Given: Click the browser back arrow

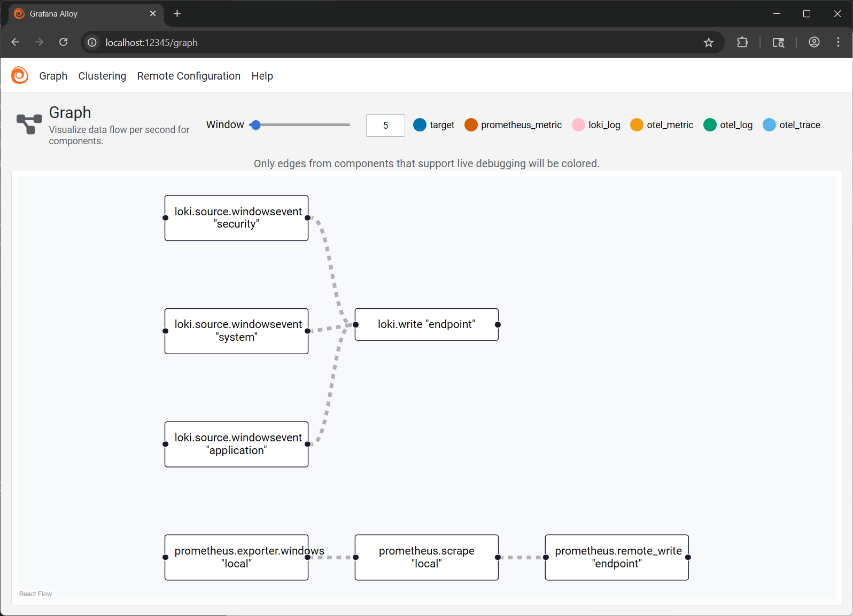Looking at the screenshot, I should coord(15,42).
